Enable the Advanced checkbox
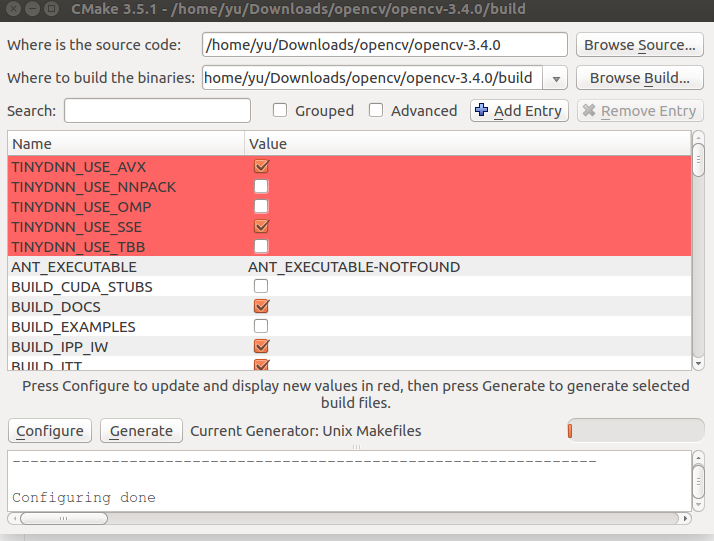This screenshot has width=714, height=541. (x=376, y=110)
